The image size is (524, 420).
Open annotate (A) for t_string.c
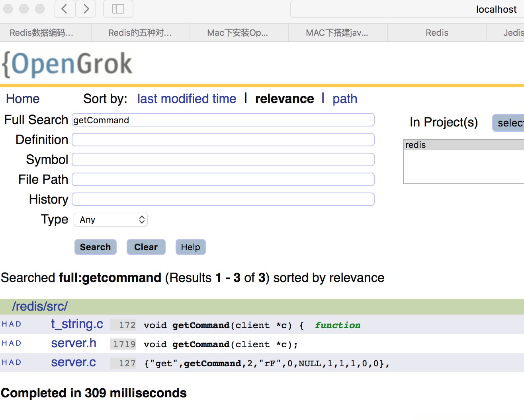[11, 324]
